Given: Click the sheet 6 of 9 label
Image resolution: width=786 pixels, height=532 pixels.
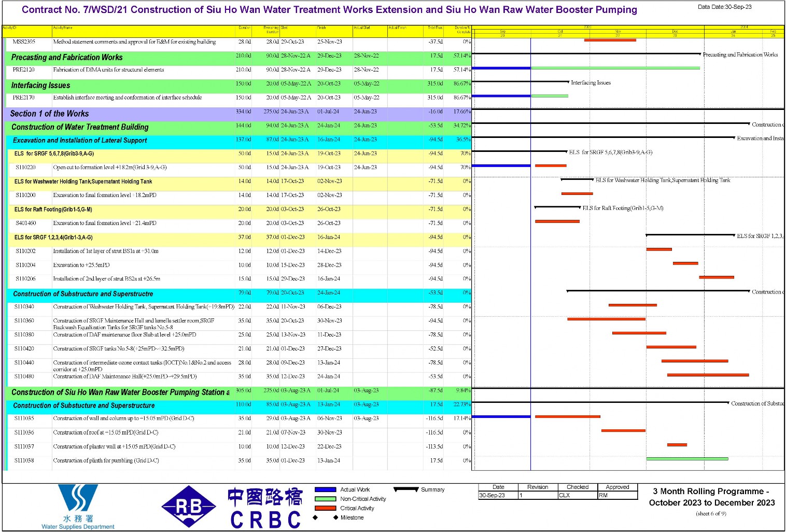Looking at the screenshot, I should click(x=711, y=514).
